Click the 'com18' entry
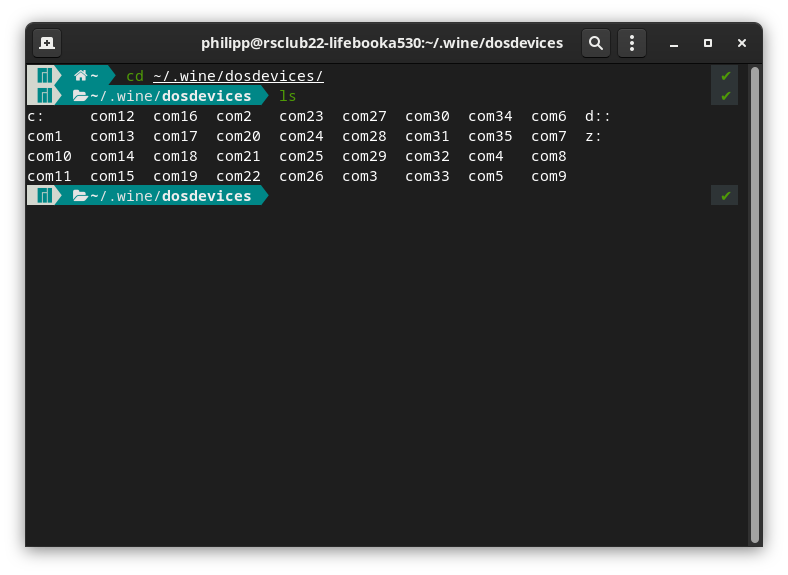 coord(175,157)
